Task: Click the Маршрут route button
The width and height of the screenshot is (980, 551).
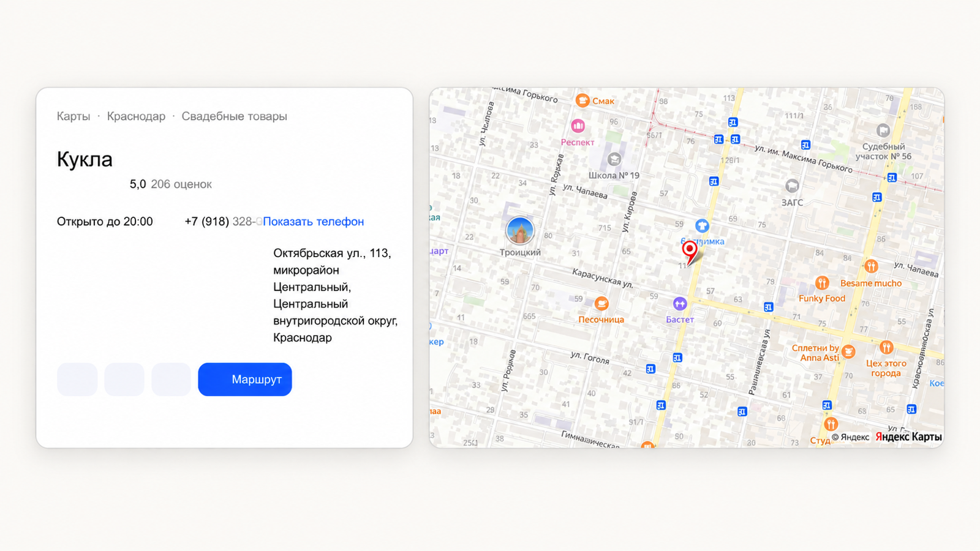Action: (245, 380)
